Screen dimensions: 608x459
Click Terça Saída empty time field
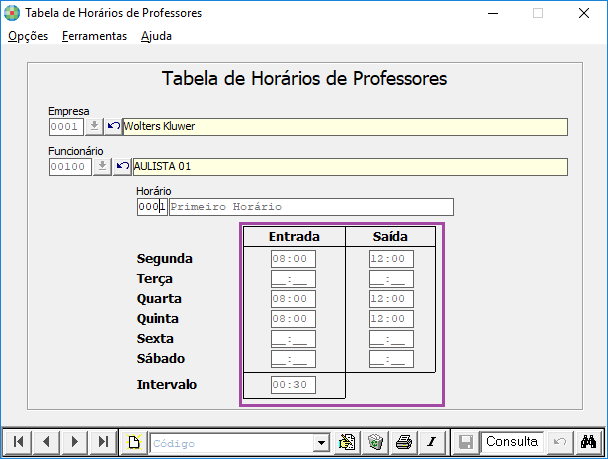click(391, 279)
